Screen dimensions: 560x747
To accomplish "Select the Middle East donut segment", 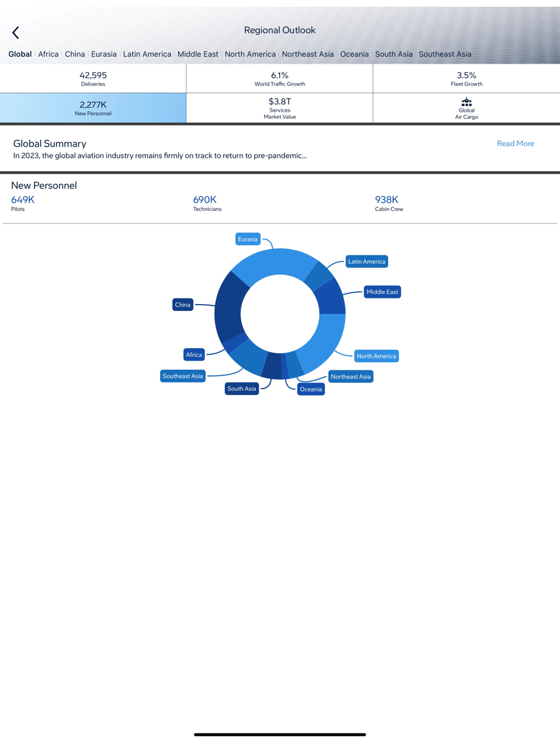I will pos(331,298).
